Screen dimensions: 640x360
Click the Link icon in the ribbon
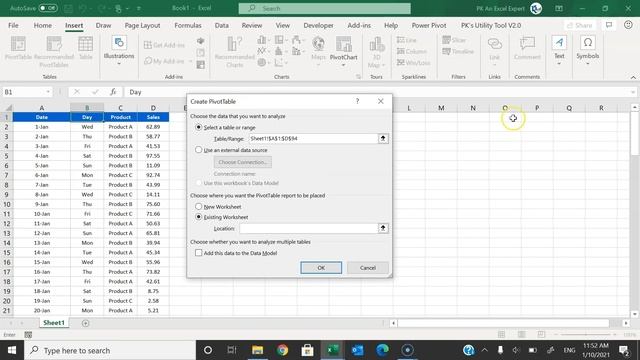pyautogui.click(x=494, y=51)
